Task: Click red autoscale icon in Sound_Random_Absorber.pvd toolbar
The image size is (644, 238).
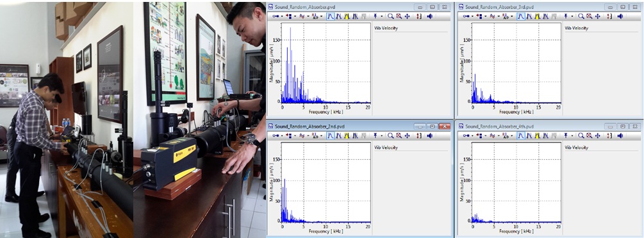Action: (419, 17)
